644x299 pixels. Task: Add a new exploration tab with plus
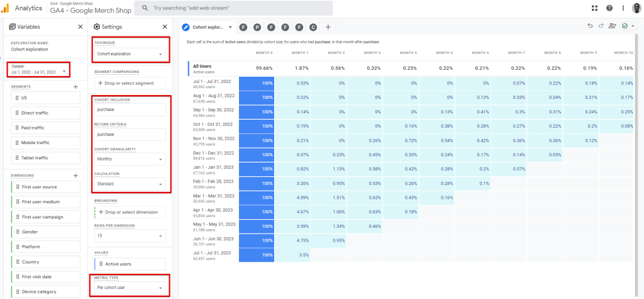(x=328, y=27)
